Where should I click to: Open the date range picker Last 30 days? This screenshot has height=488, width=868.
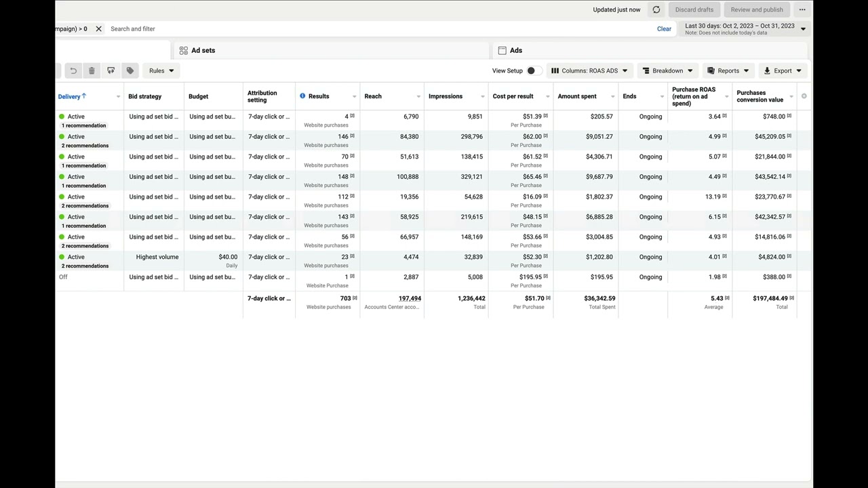pos(745,28)
